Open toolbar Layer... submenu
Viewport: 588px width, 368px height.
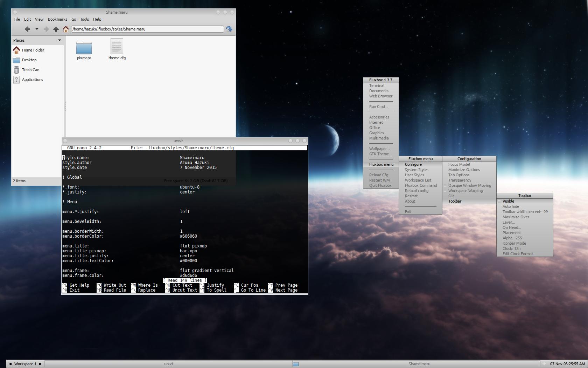pos(525,222)
